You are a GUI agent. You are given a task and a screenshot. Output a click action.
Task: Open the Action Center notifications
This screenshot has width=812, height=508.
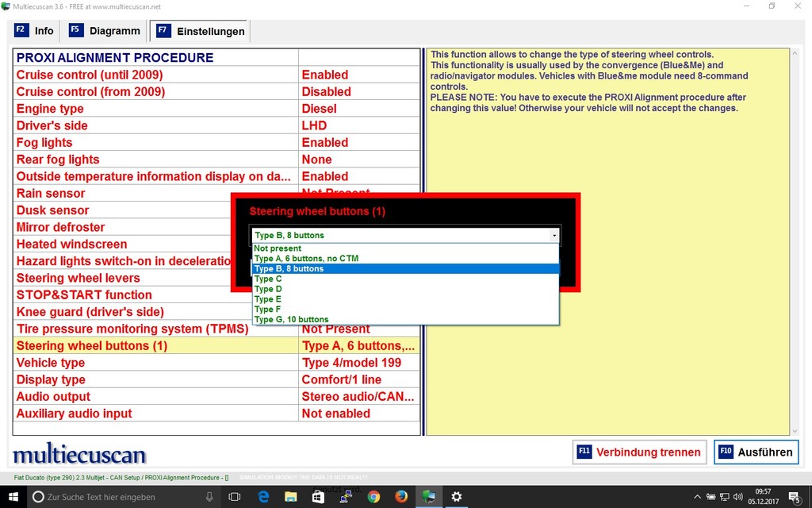click(x=795, y=497)
